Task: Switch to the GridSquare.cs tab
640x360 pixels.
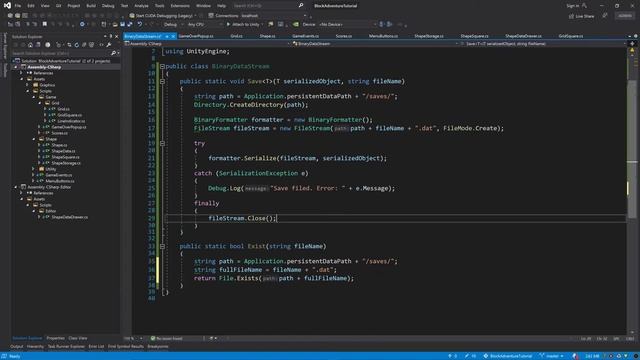Action: (x=571, y=36)
